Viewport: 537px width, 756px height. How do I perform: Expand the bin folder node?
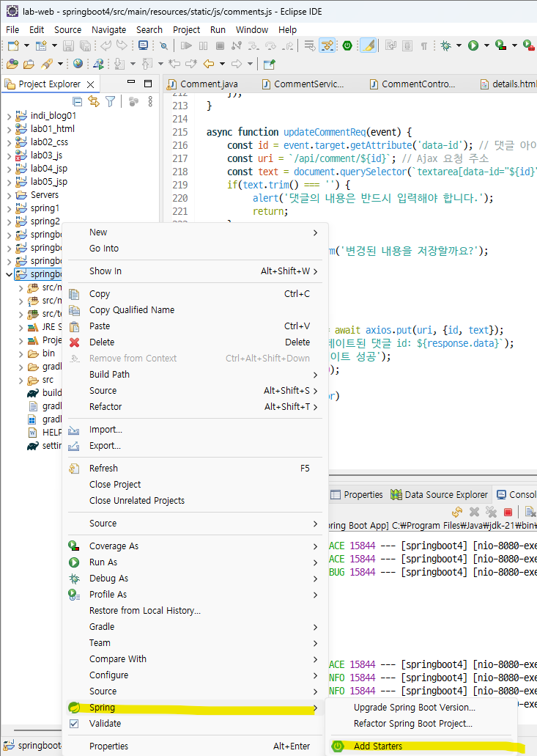click(x=21, y=354)
